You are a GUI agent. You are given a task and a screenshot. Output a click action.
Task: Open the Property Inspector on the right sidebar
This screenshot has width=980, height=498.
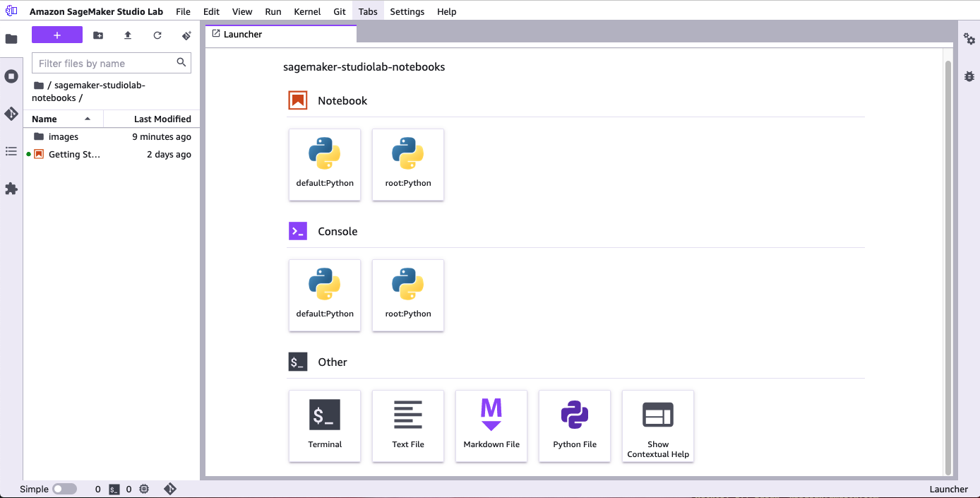[969, 40]
